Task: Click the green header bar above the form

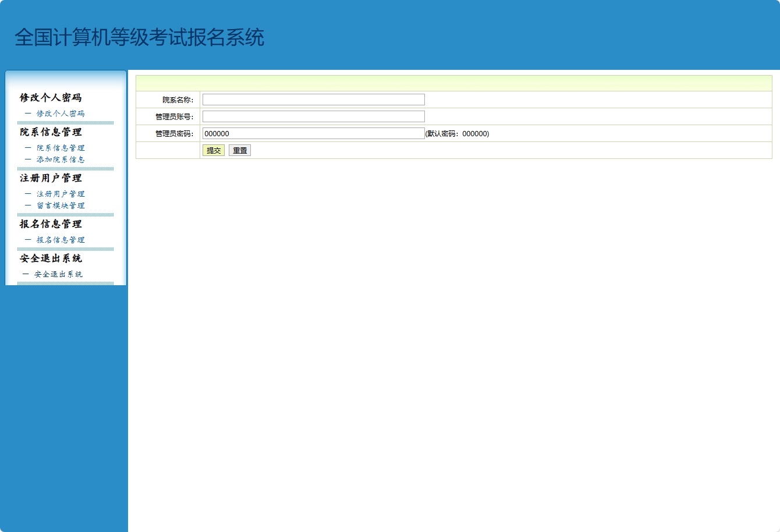Action: tap(453, 83)
